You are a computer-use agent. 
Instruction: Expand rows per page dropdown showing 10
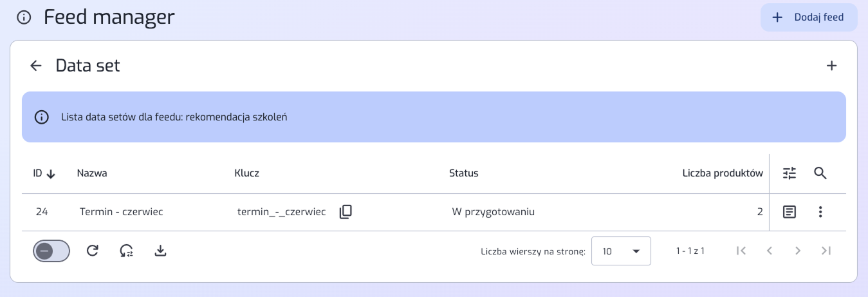pos(621,251)
